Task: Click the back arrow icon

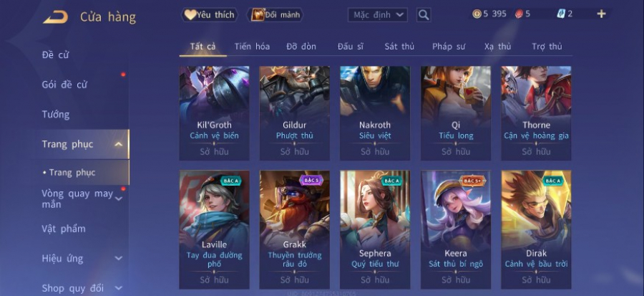Action: [x=55, y=17]
